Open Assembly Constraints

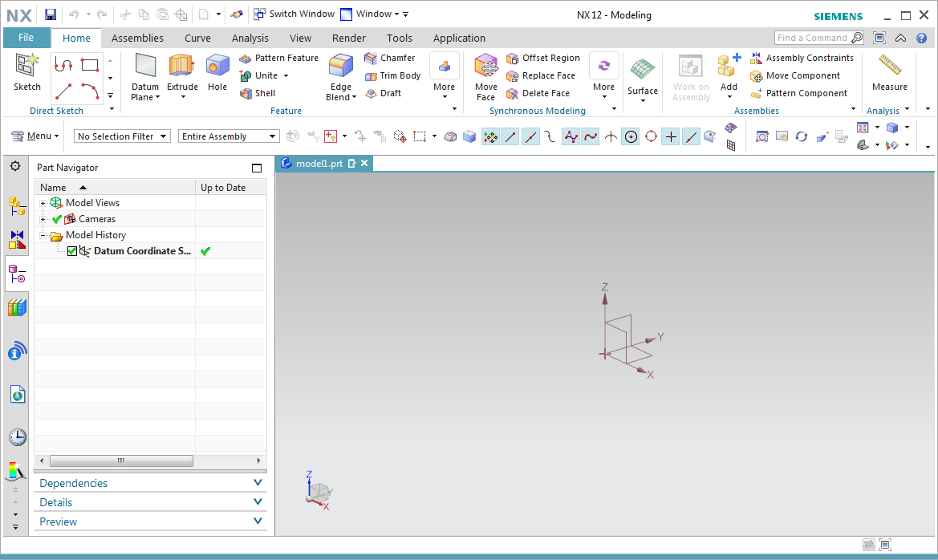coord(802,58)
